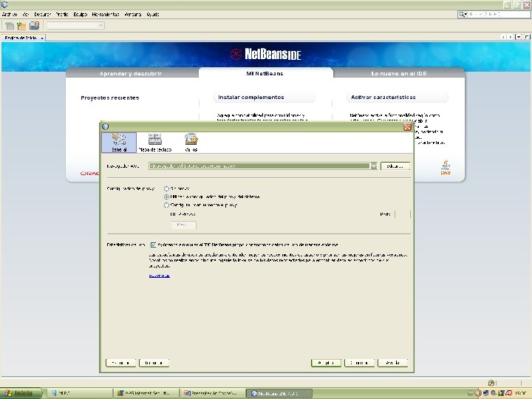Click the Open Project toolbar icon
532x399 pixels.
[34, 25]
